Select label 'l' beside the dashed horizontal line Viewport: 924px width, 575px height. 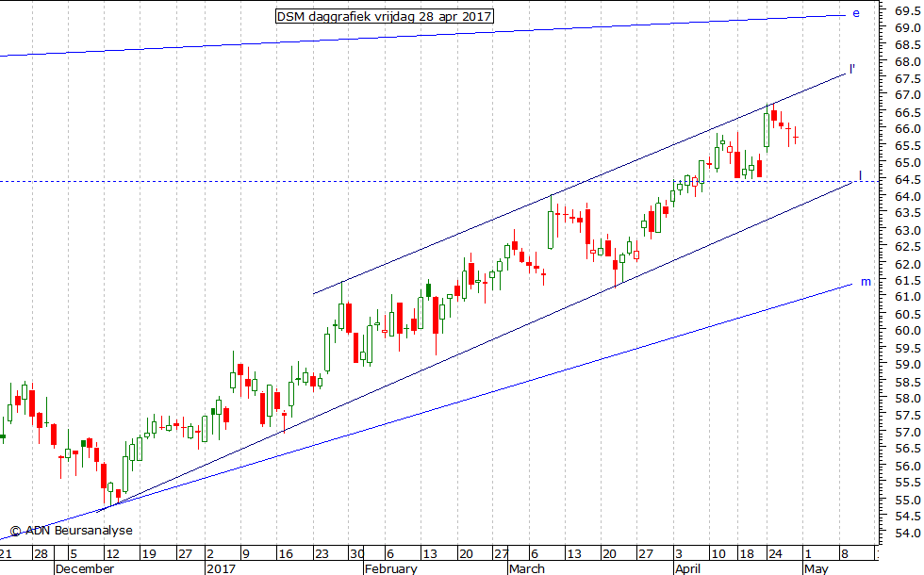(x=860, y=175)
